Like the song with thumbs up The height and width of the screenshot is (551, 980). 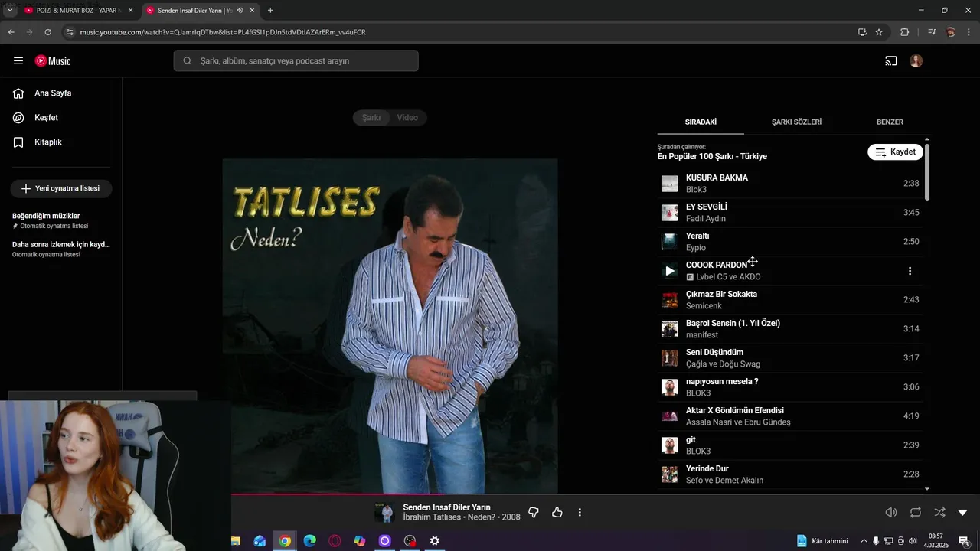pyautogui.click(x=557, y=512)
